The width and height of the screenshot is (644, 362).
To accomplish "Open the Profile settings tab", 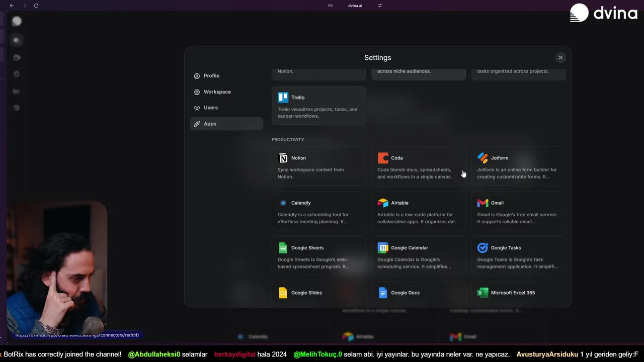I will (x=226, y=76).
